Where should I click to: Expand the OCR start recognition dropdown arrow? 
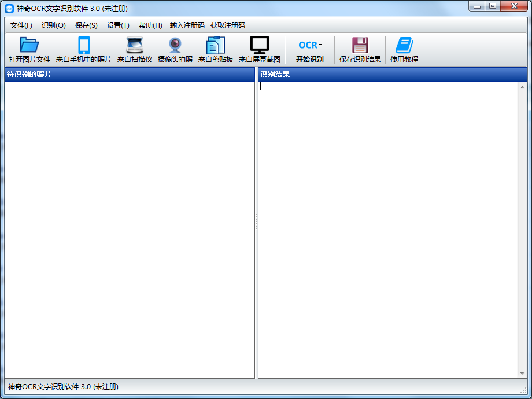coord(320,45)
